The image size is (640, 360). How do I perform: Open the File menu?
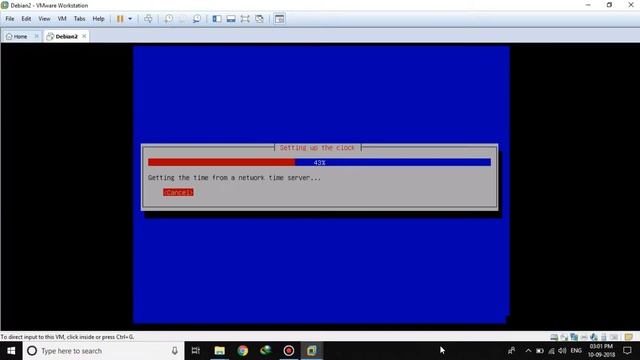tap(10, 19)
